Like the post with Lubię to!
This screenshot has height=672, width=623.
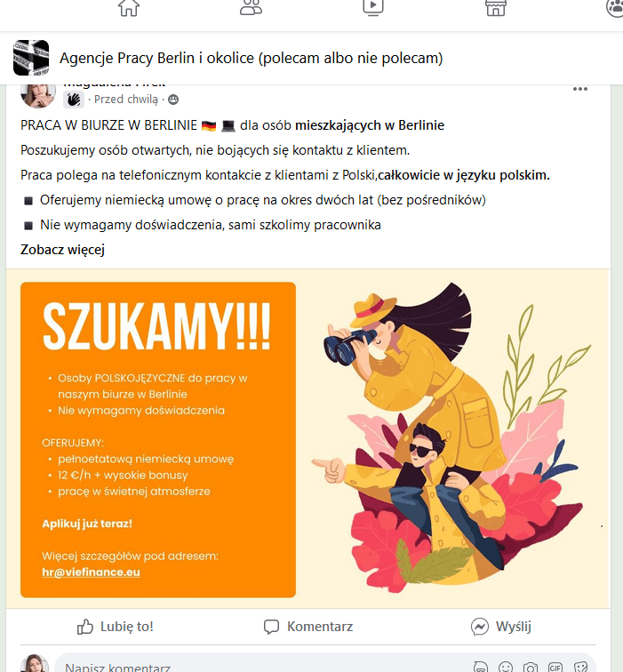(x=115, y=627)
